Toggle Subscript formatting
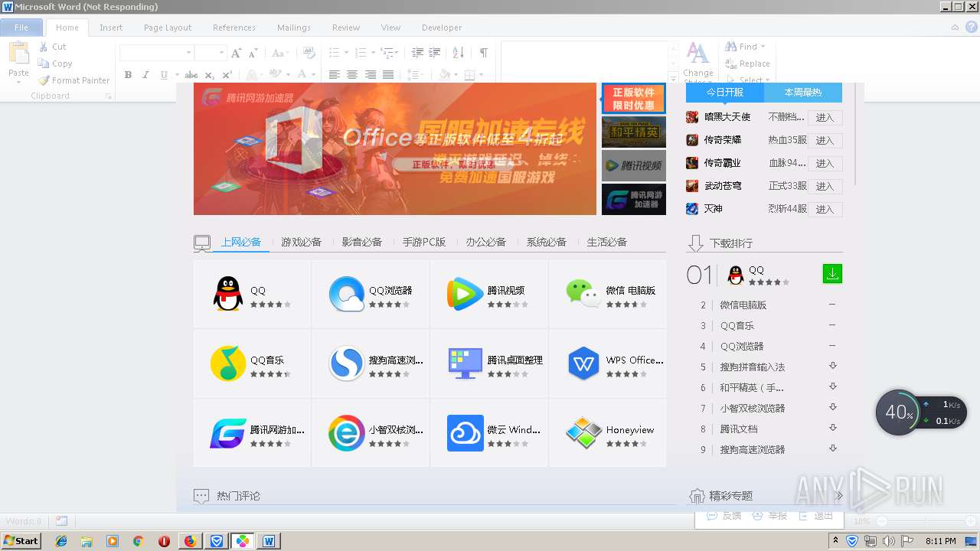The height and width of the screenshot is (551, 980). point(210,75)
